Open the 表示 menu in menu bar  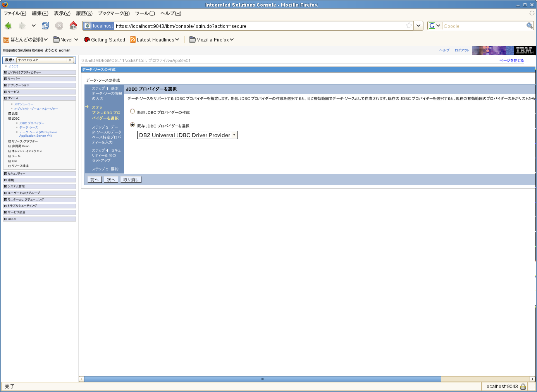point(62,13)
